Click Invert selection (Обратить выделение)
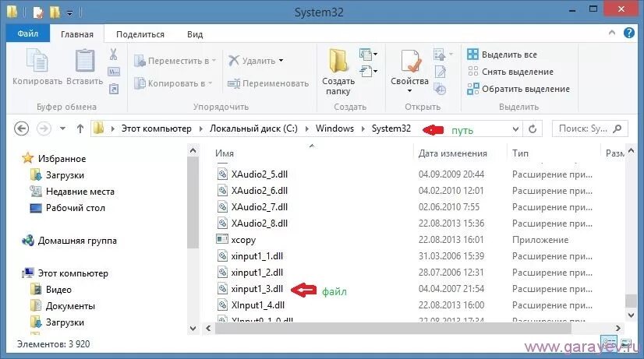Image resolution: width=644 pixels, height=359 pixels. coord(518,89)
